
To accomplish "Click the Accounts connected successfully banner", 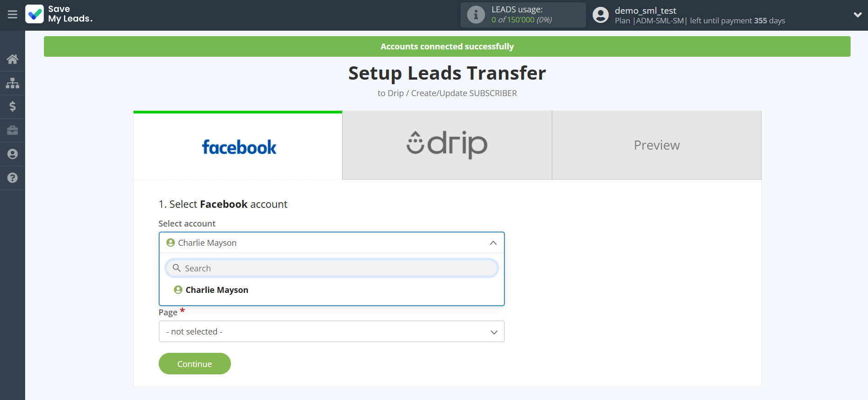I will click(447, 47).
